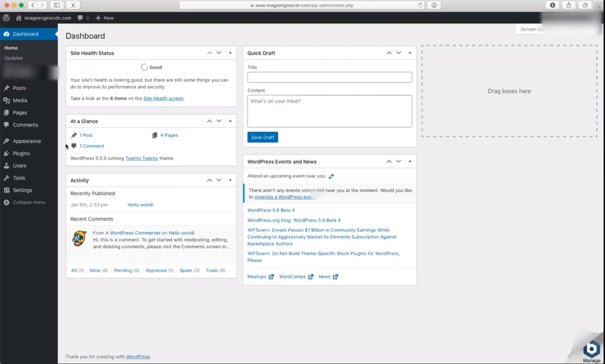Open the Home submenu item
This screenshot has height=364, width=605.
(x=11, y=48)
